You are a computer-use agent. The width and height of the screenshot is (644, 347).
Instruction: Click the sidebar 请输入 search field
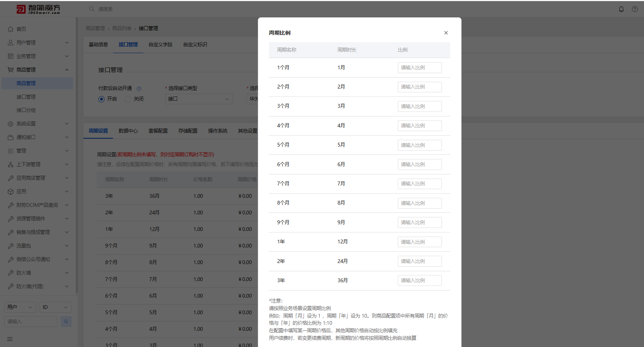[x=31, y=321]
